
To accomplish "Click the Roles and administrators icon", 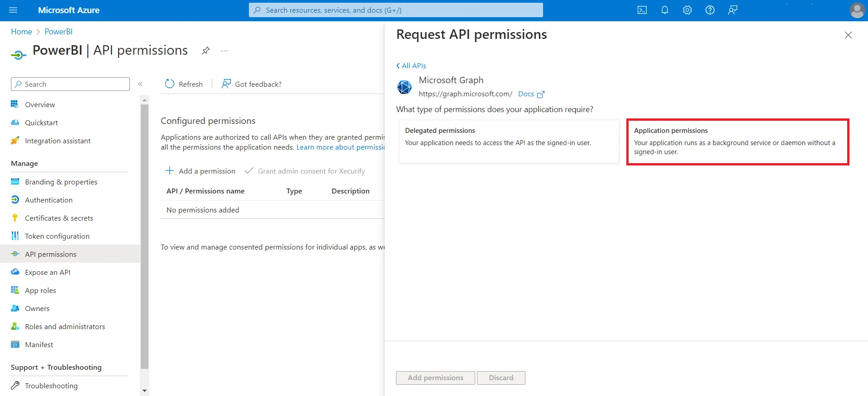I will coord(15,326).
